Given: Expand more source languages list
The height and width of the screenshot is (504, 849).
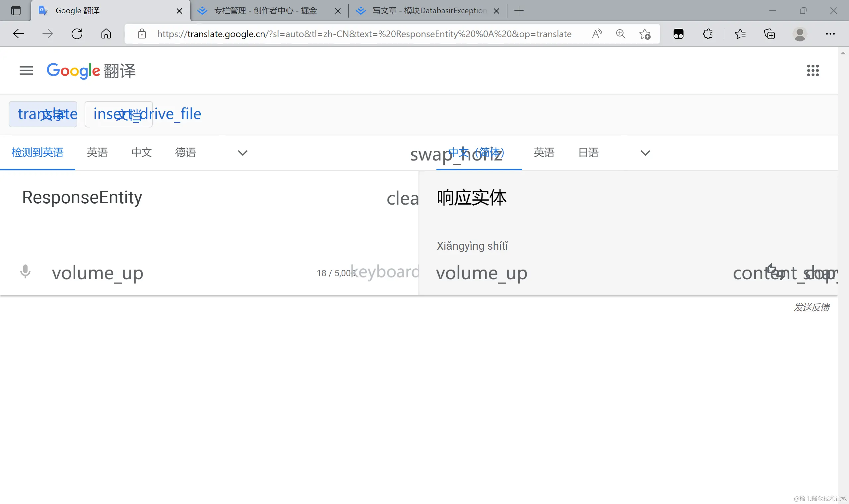Looking at the screenshot, I should point(242,153).
